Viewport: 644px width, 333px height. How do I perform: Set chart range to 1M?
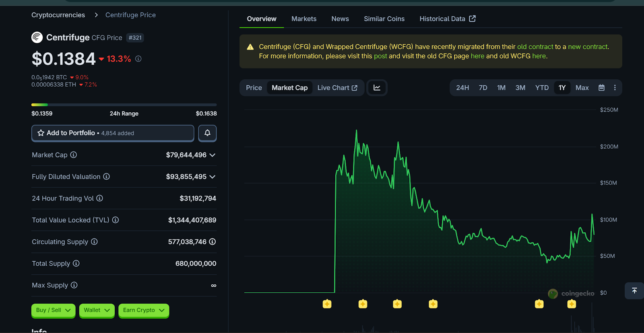[501, 88]
